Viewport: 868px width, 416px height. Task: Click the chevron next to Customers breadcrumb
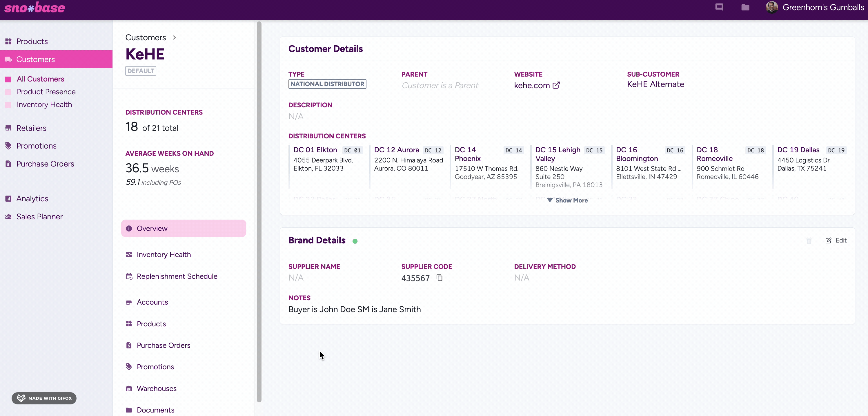(174, 37)
